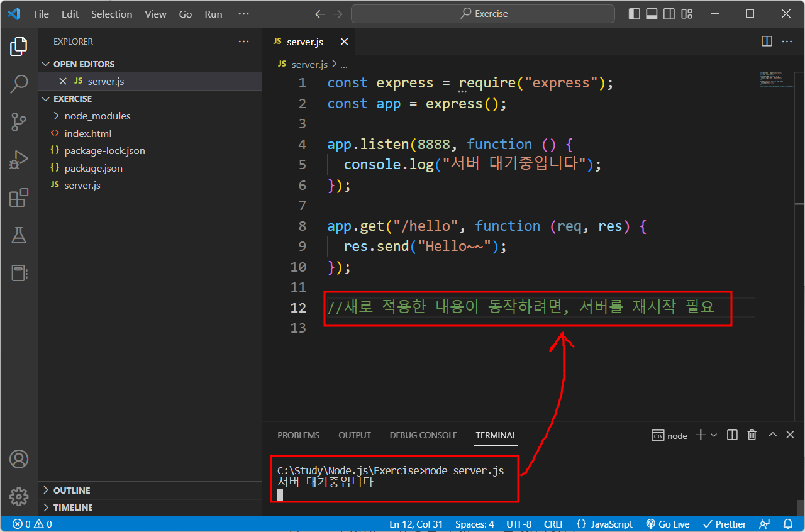Screen dimensions: 805x532
Task: Change indentation via Spaces: 4
Action: [x=475, y=524]
